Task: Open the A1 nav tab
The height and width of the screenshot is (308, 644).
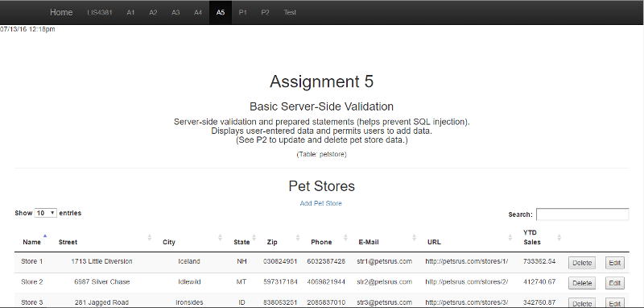Action: point(130,12)
